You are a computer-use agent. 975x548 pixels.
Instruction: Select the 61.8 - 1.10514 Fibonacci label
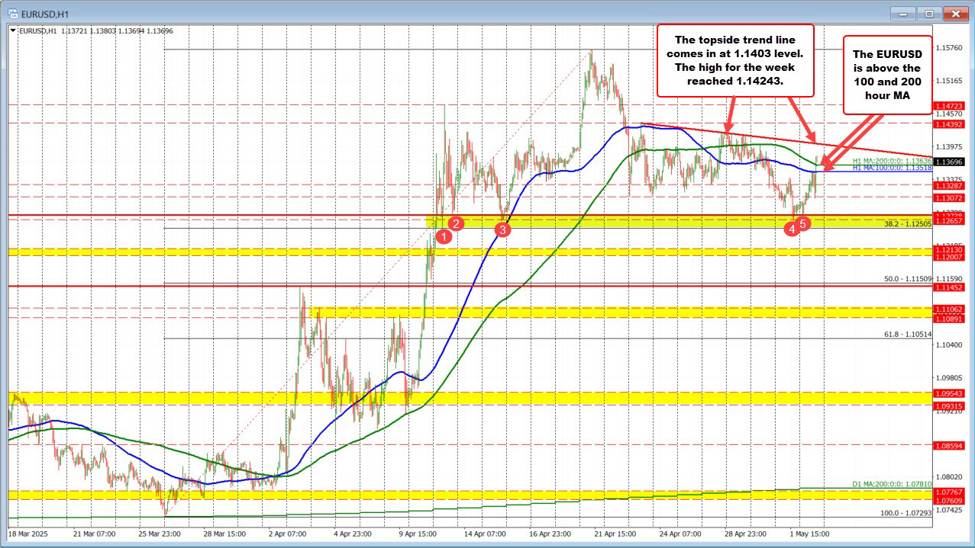coord(907,334)
